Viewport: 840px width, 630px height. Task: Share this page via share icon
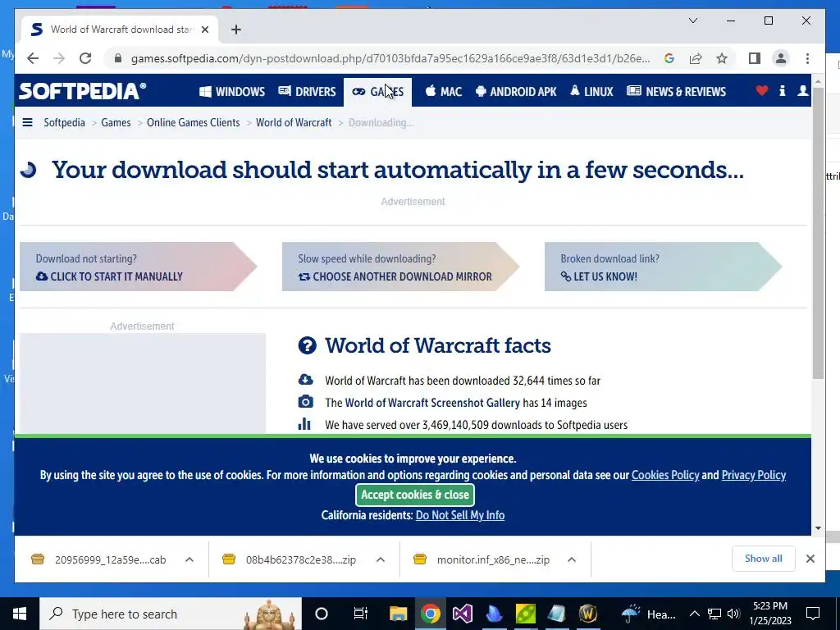pos(696,58)
